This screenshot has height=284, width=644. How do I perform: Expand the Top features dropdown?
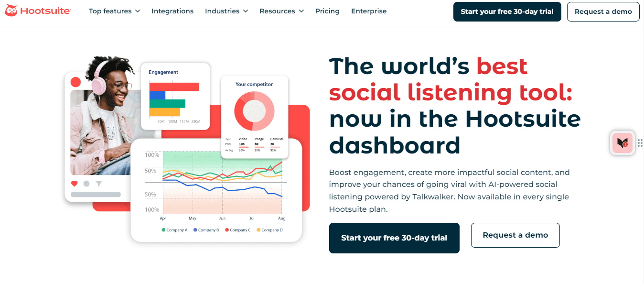[x=114, y=11]
